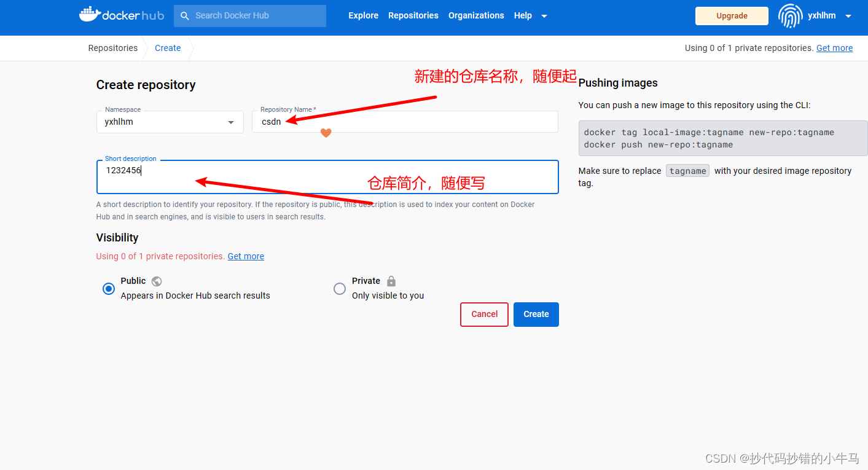Click the blue Create button
868x470 pixels.
point(536,314)
